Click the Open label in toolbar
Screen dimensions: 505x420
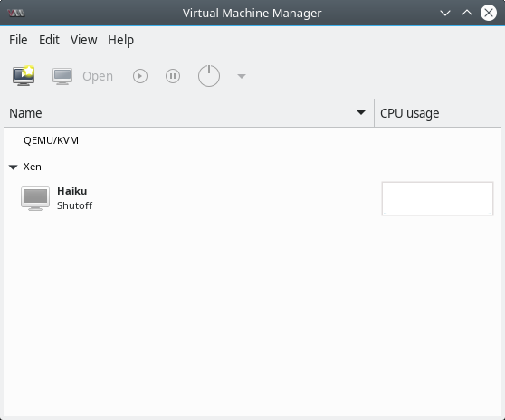point(98,76)
